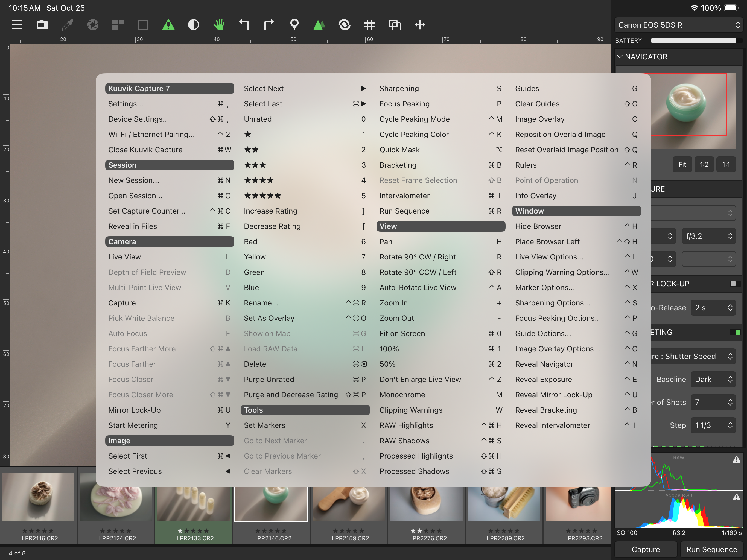Click the 1:1 zoom button in Navigator
This screenshot has height=560, width=747.
726,165
